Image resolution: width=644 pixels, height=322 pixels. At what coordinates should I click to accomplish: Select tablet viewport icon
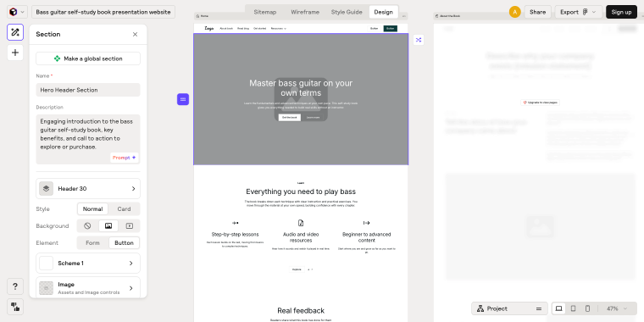coord(574,308)
